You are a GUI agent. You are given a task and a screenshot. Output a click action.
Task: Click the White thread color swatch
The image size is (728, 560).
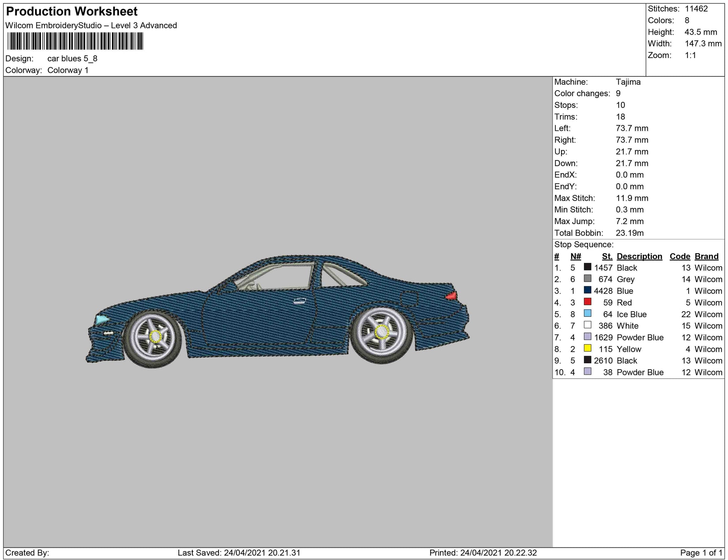point(587,325)
